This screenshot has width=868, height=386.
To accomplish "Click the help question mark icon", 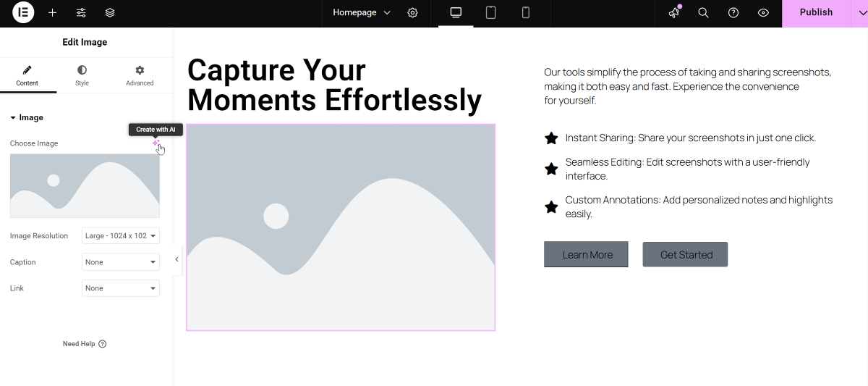I will tap(733, 13).
